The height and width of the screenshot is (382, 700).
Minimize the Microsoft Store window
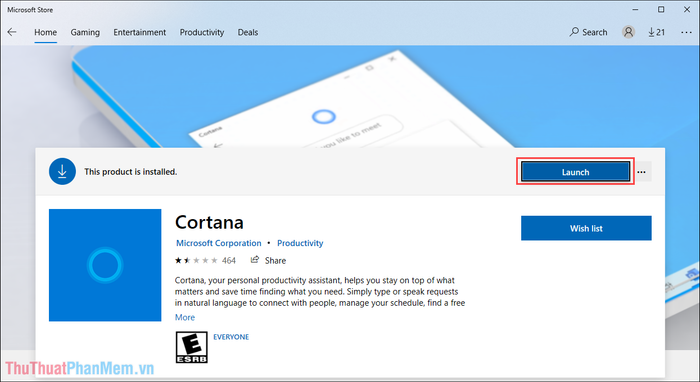(635, 9)
